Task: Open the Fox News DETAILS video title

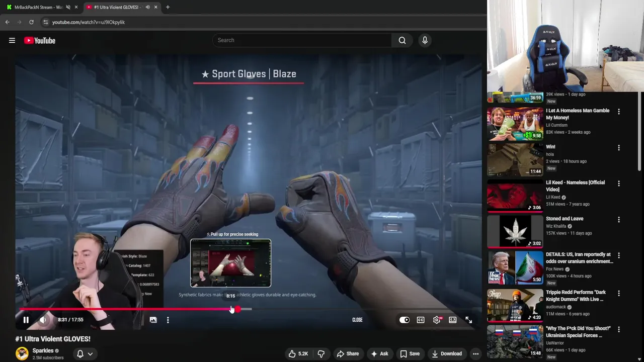Action: point(580,258)
